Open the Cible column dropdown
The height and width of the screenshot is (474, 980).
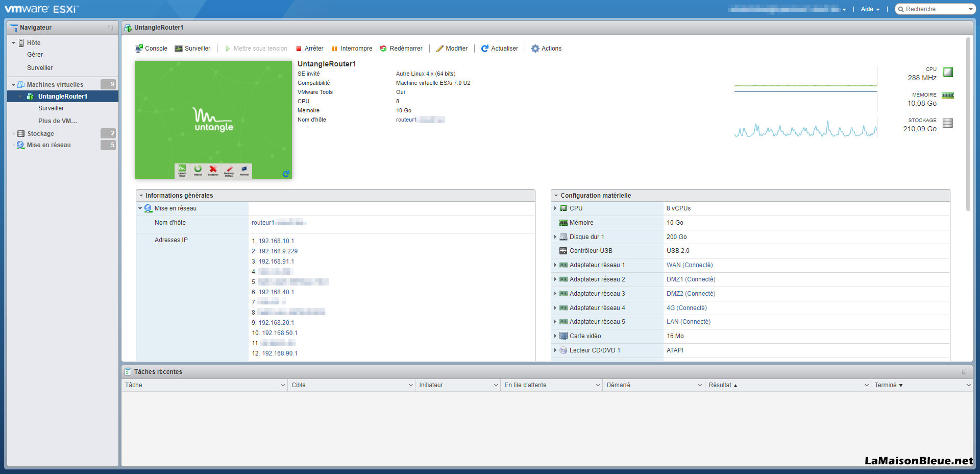pos(411,385)
